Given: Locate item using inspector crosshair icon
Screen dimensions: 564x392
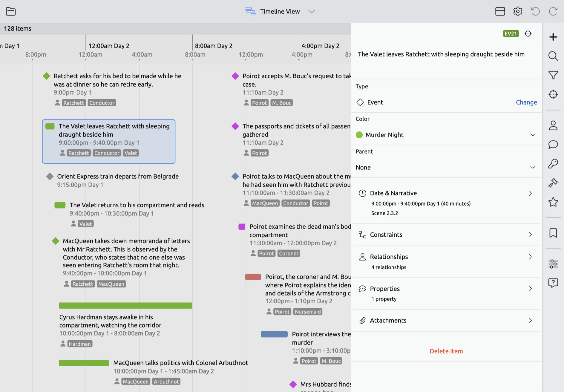Looking at the screenshot, I should tap(528, 33).
